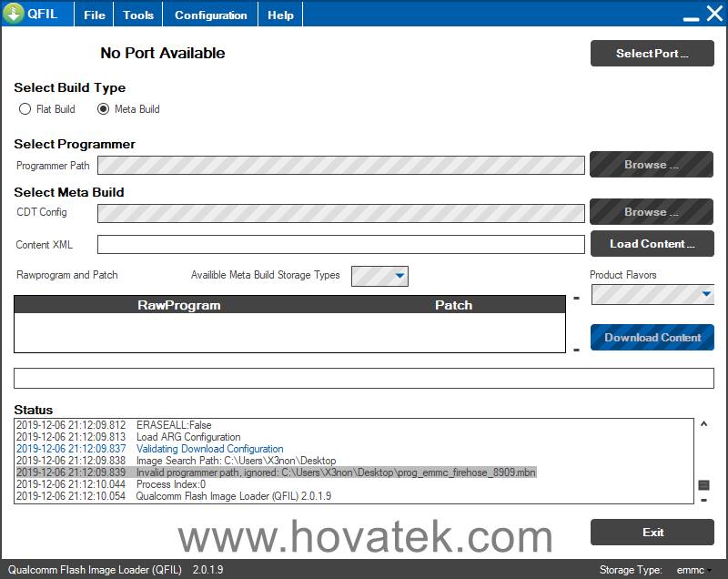Click status log scroll up arrow
The width and height of the screenshot is (728, 579).
(x=703, y=423)
